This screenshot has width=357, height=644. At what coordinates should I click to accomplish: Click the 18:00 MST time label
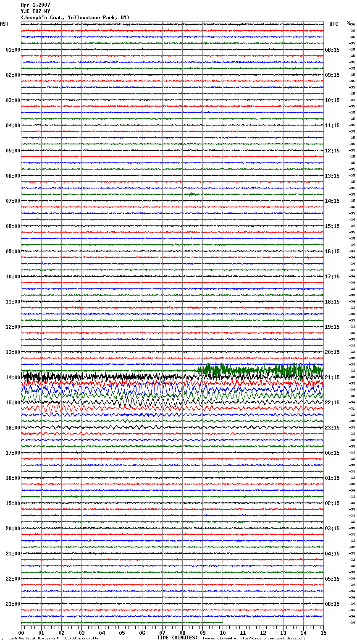point(13,478)
